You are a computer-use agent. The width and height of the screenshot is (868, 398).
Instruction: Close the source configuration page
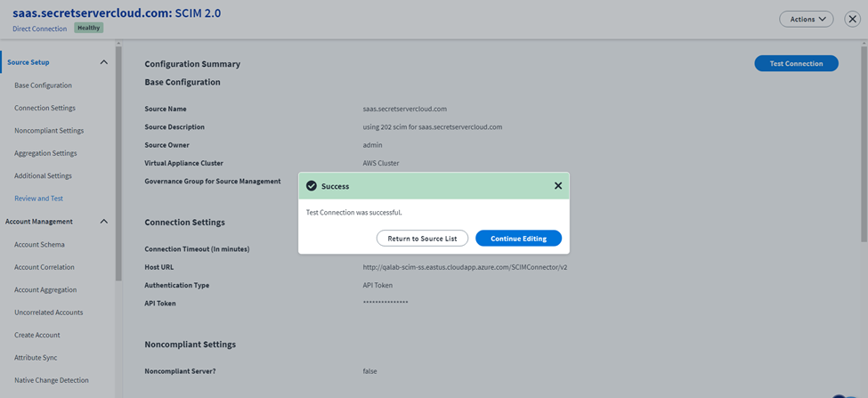pos(852,19)
